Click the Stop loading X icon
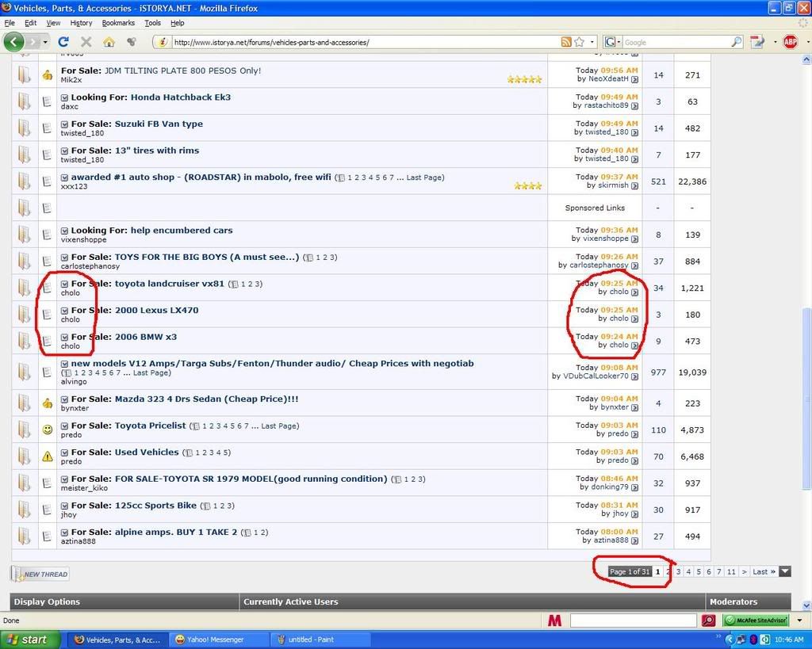This screenshot has width=812, height=649. (x=86, y=42)
